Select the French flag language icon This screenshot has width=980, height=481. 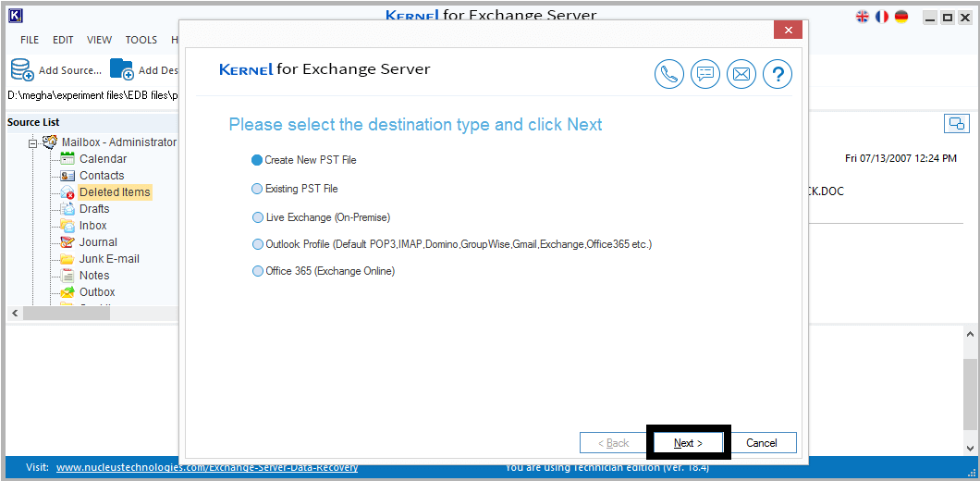(882, 17)
